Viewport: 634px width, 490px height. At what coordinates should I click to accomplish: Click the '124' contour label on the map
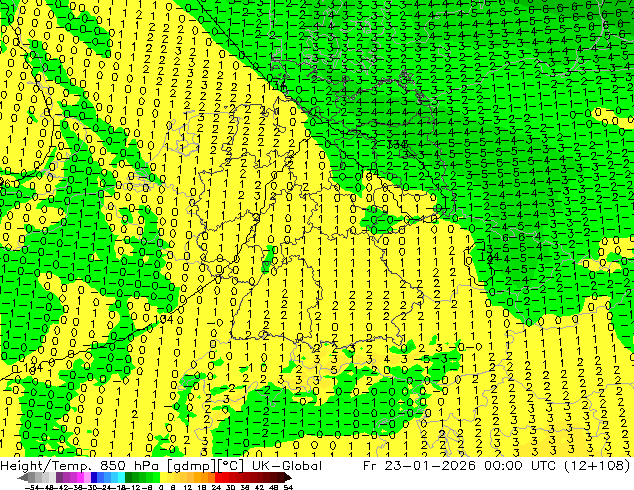(x=489, y=256)
